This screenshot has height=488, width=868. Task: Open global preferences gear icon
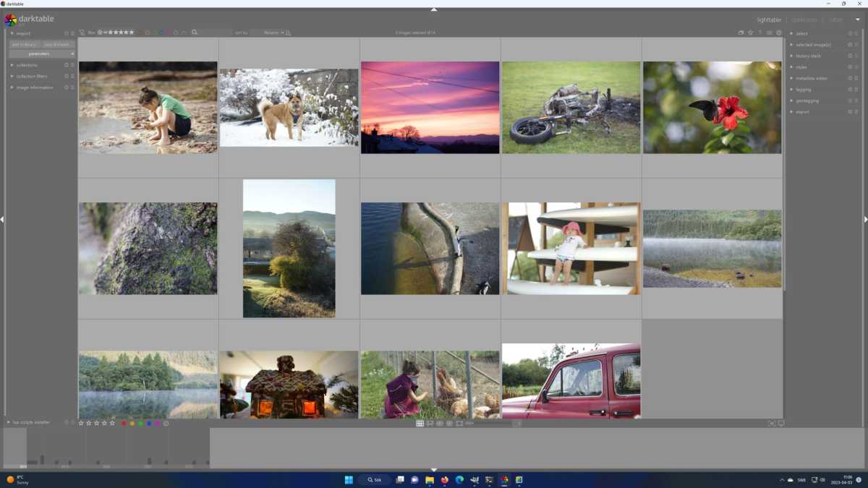coord(779,33)
